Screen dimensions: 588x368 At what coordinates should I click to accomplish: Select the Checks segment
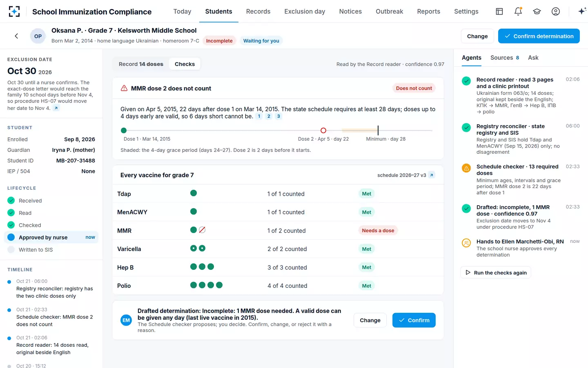[185, 64]
